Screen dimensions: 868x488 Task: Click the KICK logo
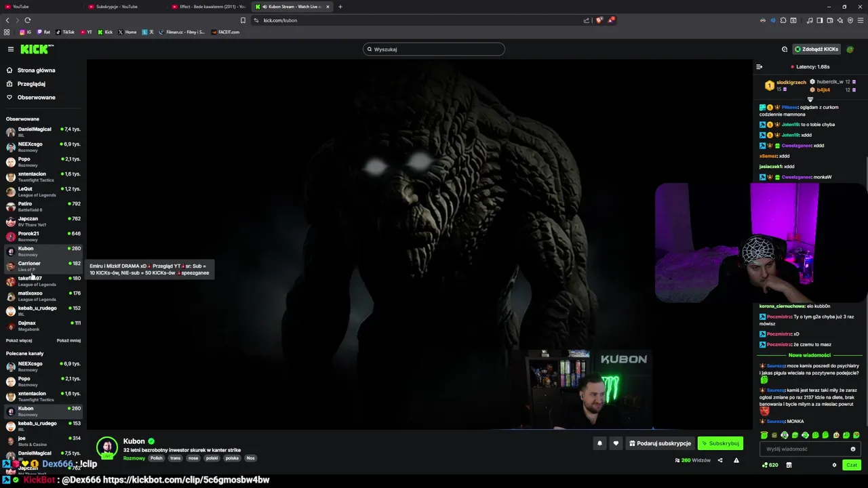pos(37,49)
